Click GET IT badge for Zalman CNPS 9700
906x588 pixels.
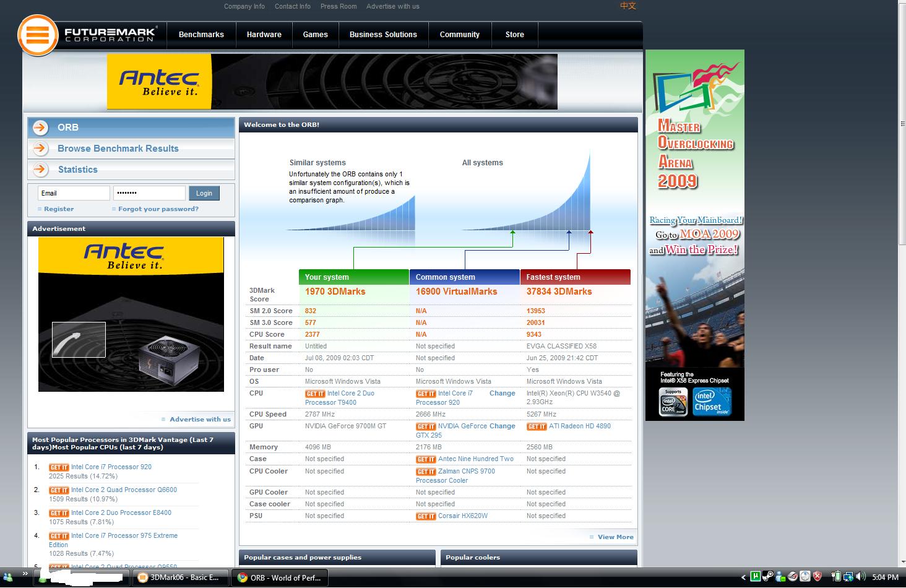click(426, 472)
